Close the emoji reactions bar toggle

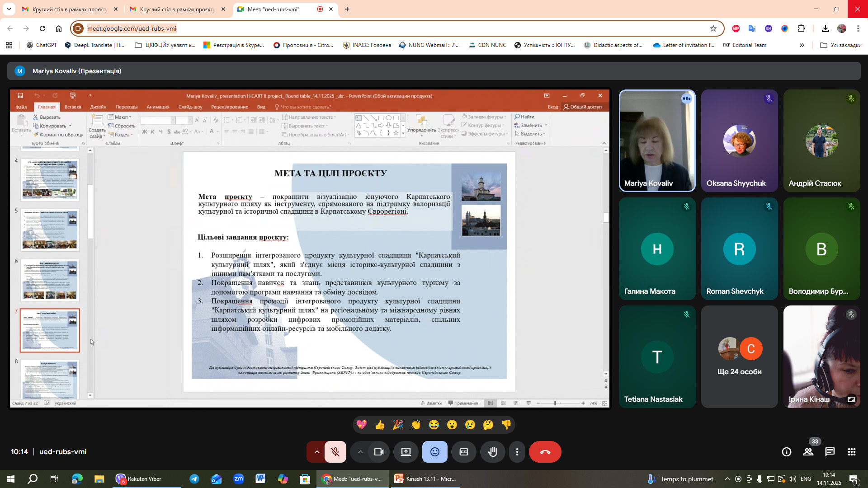point(435,452)
